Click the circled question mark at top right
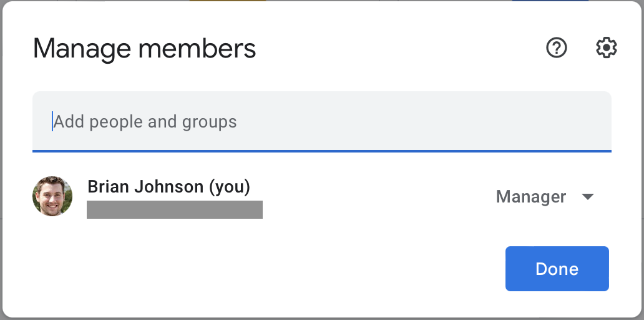This screenshot has height=320, width=644. click(557, 47)
